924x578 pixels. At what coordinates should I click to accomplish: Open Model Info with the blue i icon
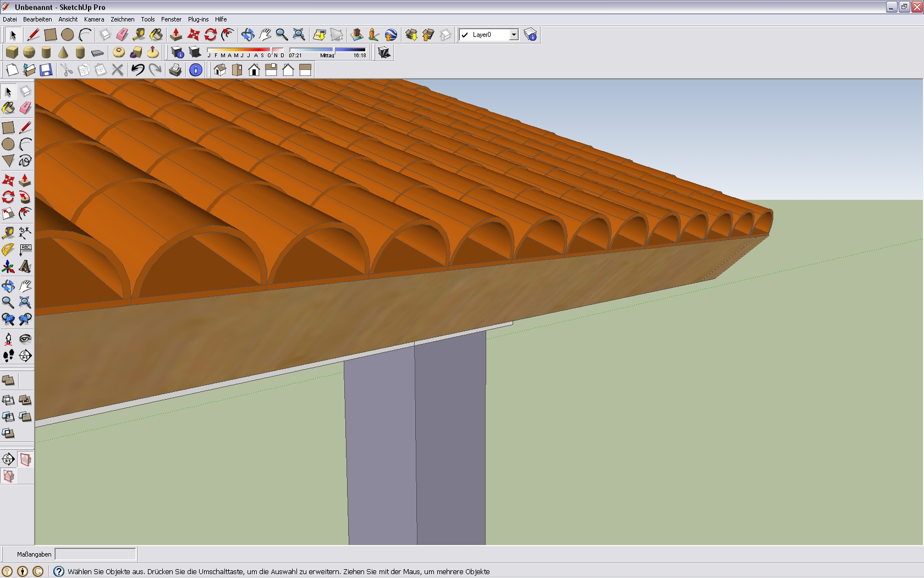coord(195,70)
